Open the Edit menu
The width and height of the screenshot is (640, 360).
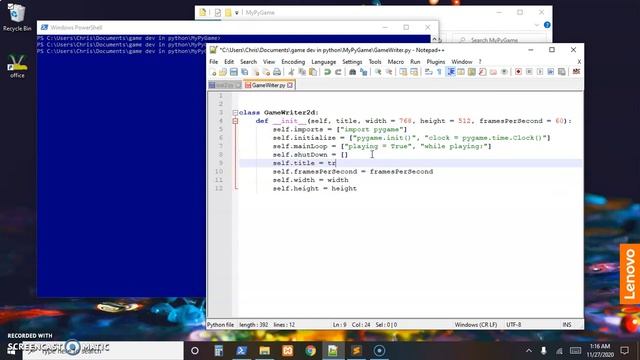click(x=229, y=62)
